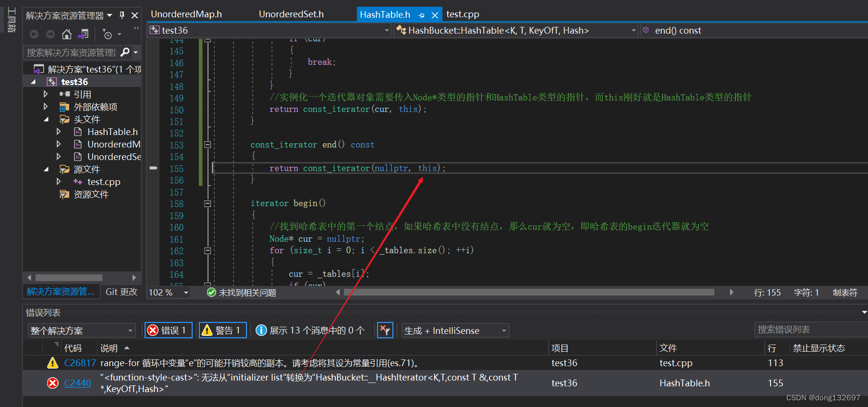The height and width of the screenshot is (407, 868).
Task: Switch to the UnorderedSet.h tab
Action: [x=291, y=14]
